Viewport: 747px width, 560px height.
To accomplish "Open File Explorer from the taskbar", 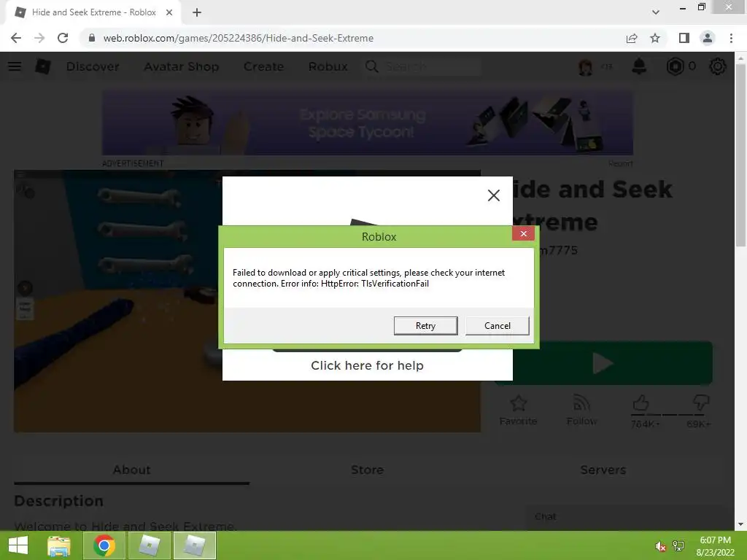I will (59, 545).
